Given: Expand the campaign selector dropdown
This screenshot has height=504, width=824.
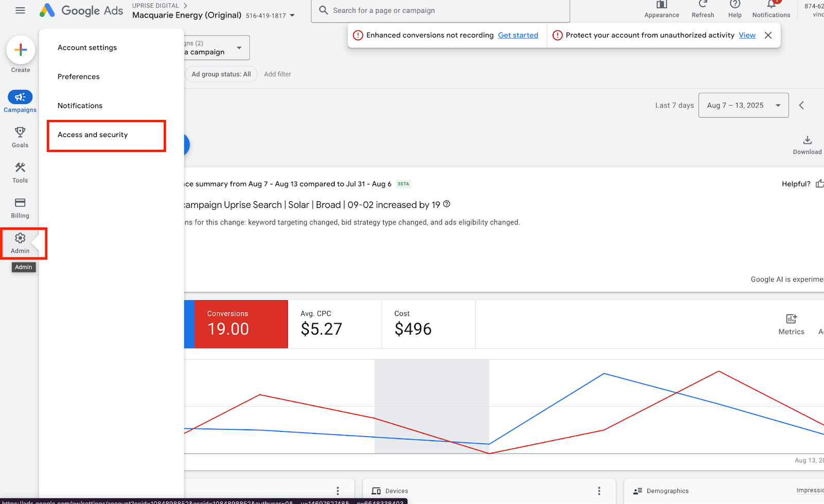Looking at the screenshot, I should pos(239,48).
